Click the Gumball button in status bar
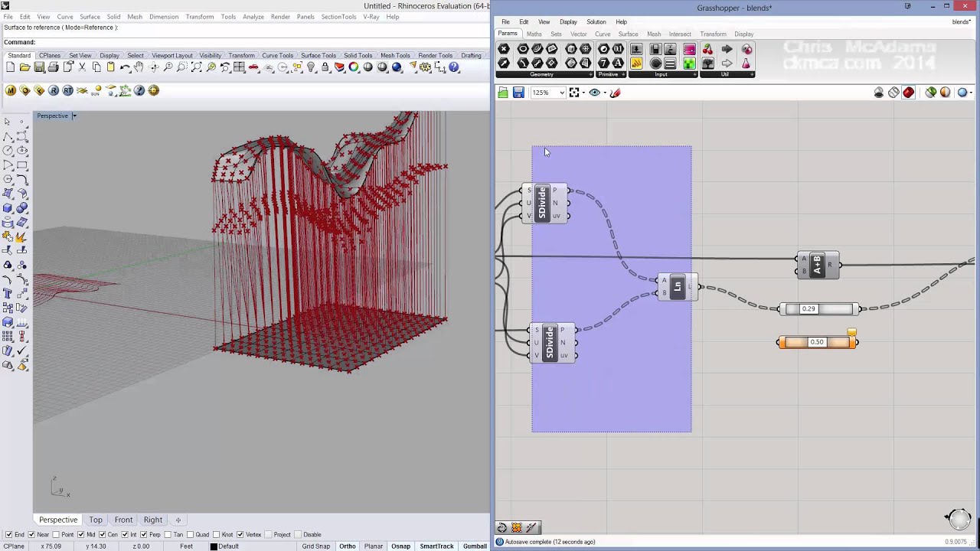 [x=475, y=546]
